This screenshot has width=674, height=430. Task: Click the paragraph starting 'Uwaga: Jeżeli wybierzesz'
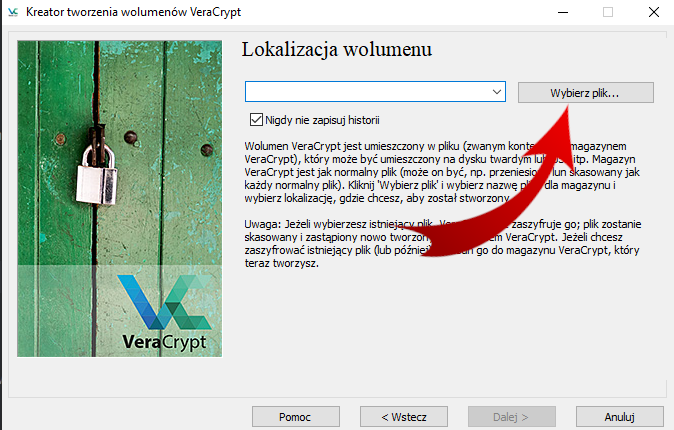(x=443, y=243)
